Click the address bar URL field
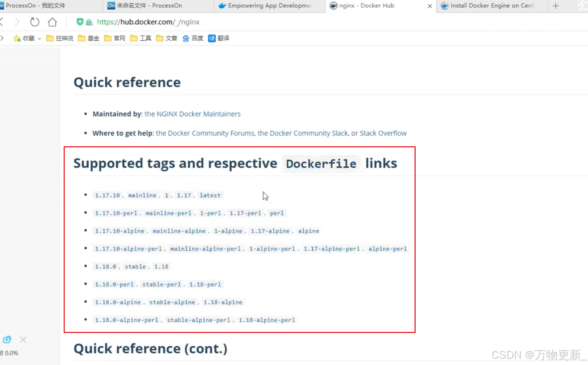Viewport: 588px width, 365px height. pyautogui.click(x=148, y=22)
